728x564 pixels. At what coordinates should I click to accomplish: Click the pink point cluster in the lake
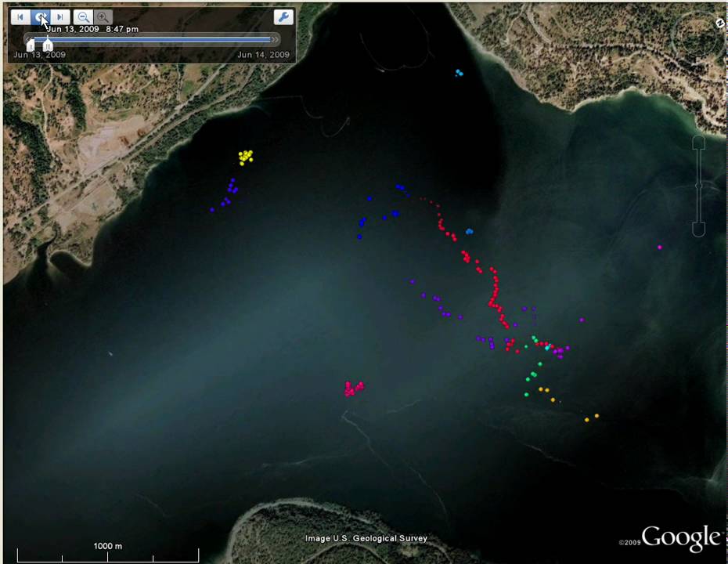(354, 389)
